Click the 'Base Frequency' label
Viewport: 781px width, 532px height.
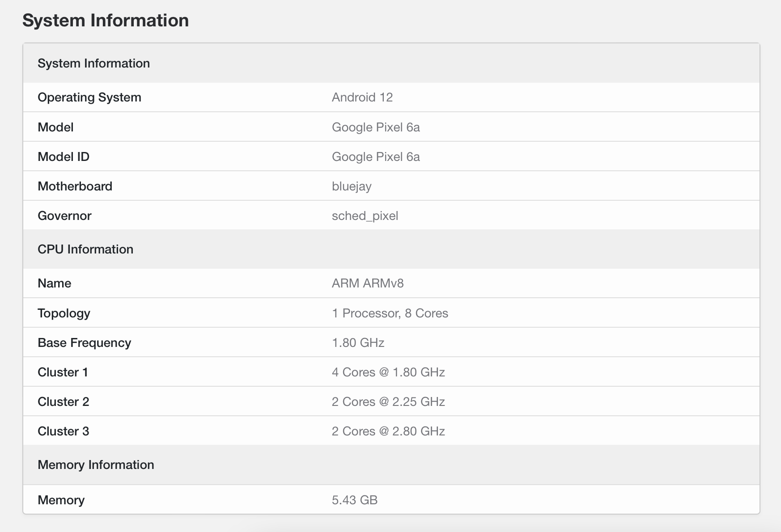point(85,343)
